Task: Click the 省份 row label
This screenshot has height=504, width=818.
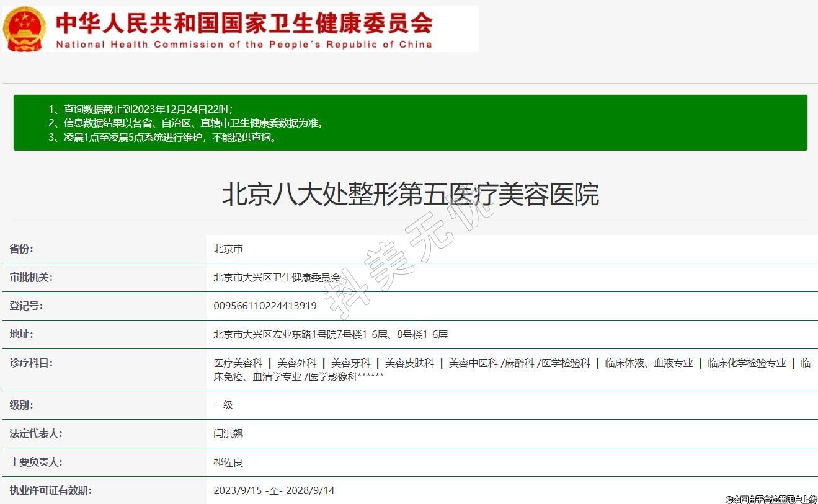Action: [22, 249]
